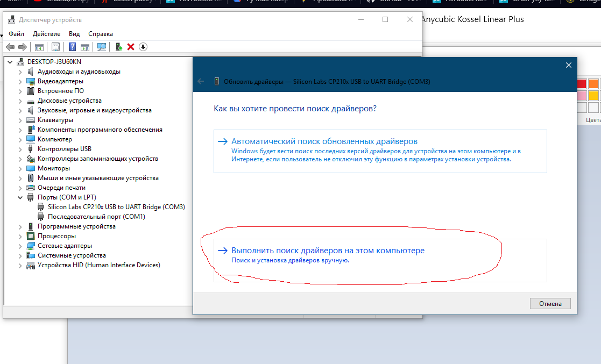Click the Отмена button
This screenshot has width=601, height=364.
click(550, 303)
